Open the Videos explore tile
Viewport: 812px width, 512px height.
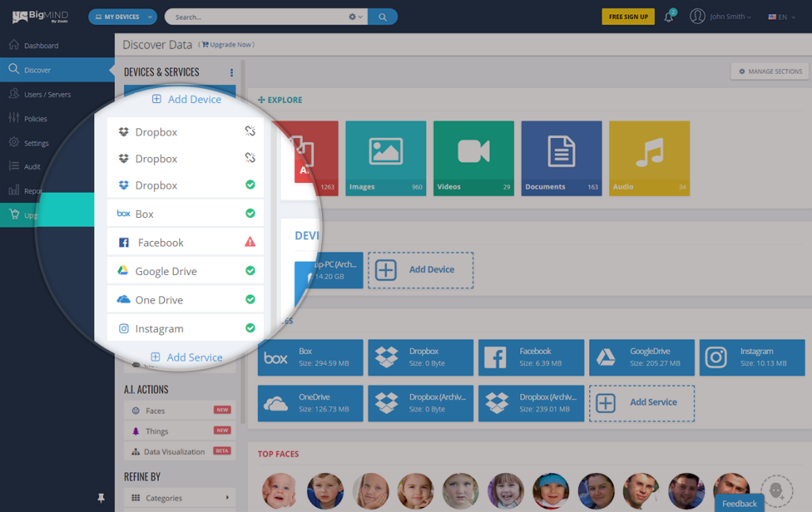click(x=474, y=159)
